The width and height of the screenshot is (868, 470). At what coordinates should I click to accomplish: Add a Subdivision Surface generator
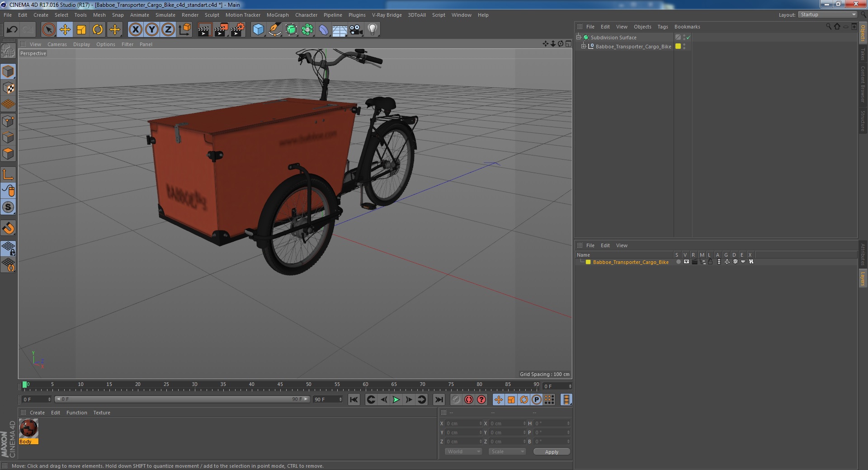click(291, 30)
